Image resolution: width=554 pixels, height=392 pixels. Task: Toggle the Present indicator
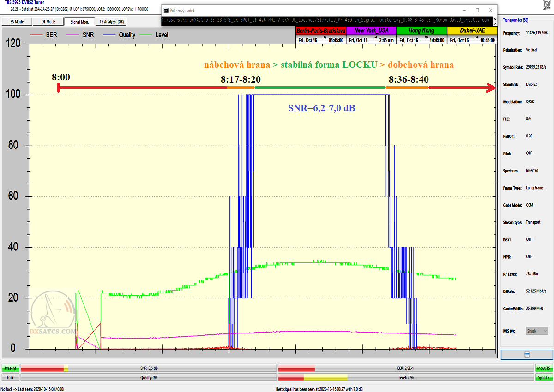[10, 368]
